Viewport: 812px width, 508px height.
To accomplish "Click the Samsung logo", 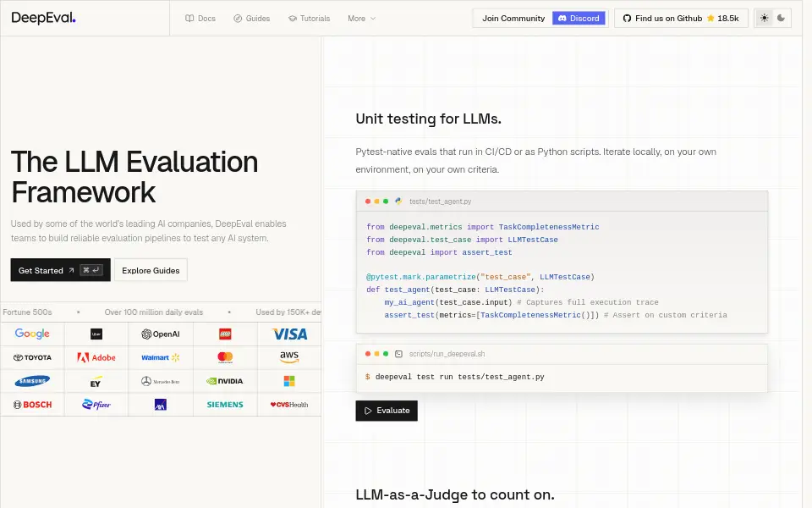I will [32, 381].
